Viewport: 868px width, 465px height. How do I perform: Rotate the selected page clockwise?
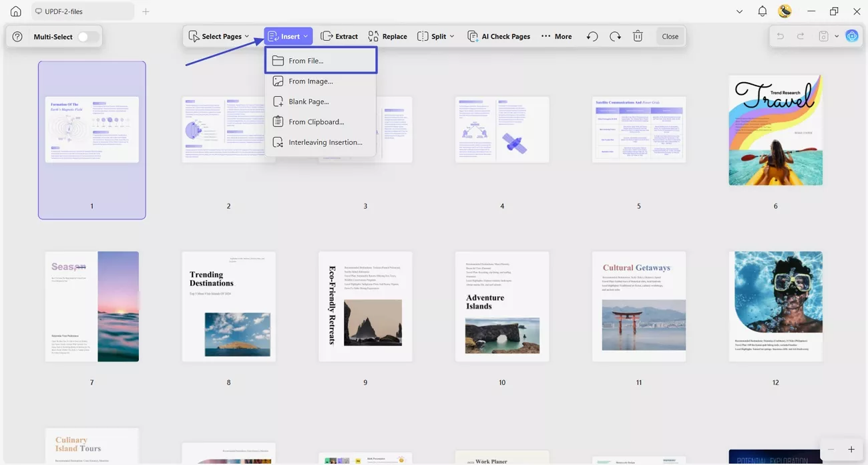(615, 36)
